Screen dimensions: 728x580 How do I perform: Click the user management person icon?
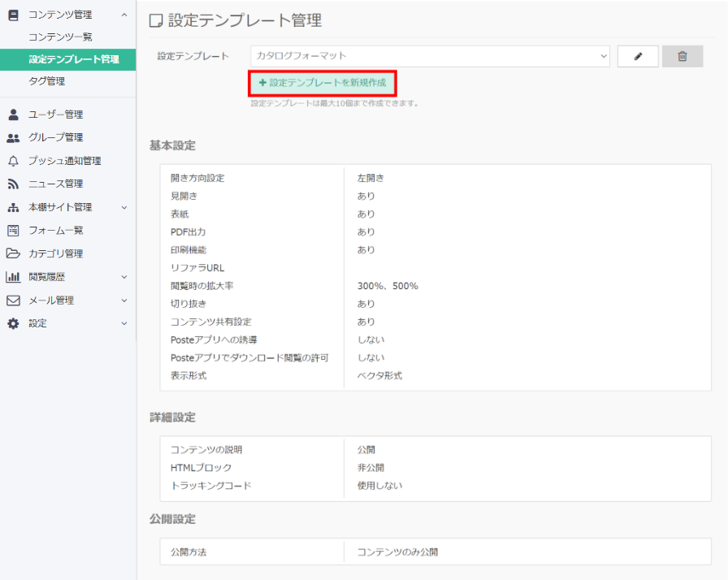tap(13, 115)
